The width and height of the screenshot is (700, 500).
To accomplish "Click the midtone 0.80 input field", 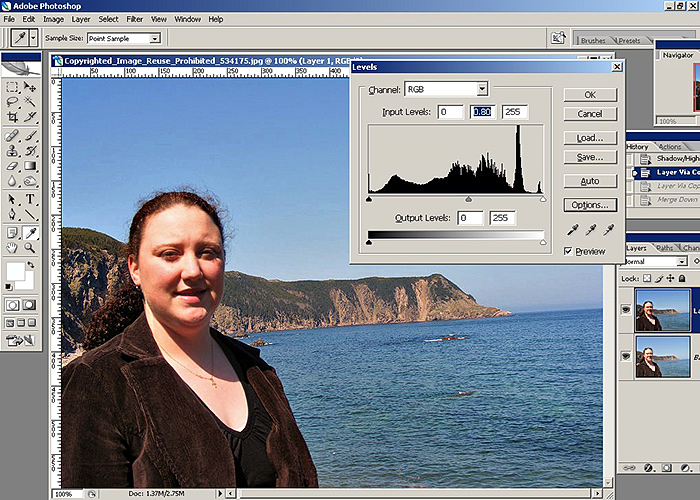I will pyautogui.click(x=483, y=112).
